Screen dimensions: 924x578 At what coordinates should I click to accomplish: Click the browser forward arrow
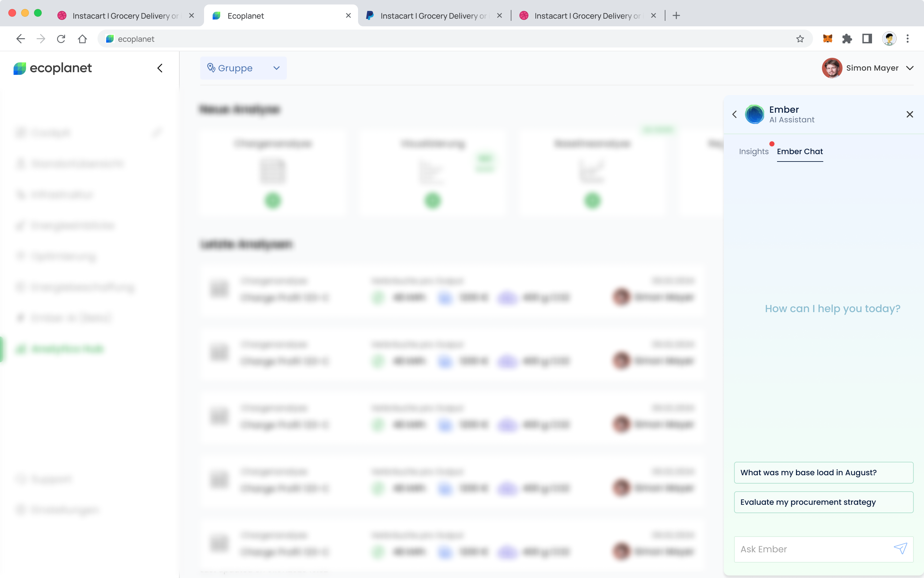tap(41, 39)
